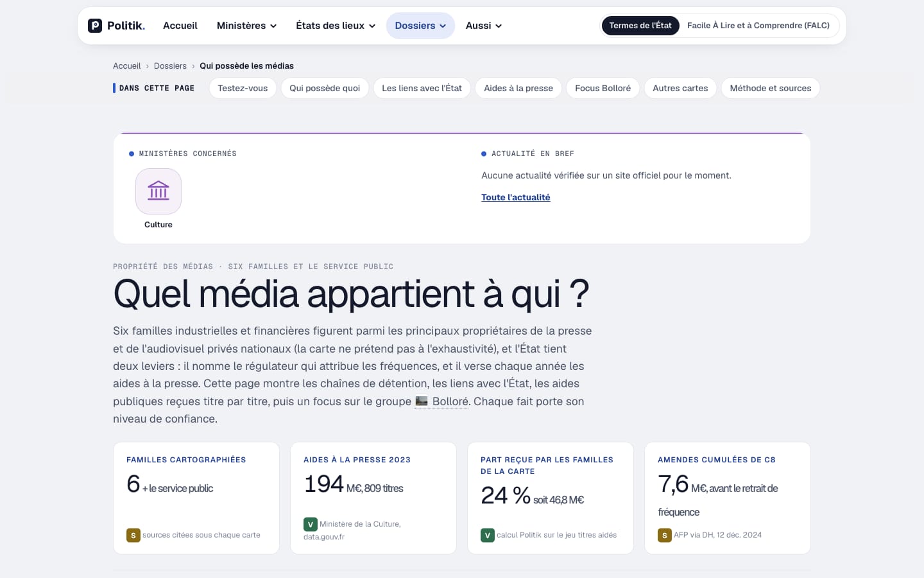Click the Aides à la presse 2023 stat card
Image resolution: width=924 pixels, height=578 pixels.
pos(373,498)
